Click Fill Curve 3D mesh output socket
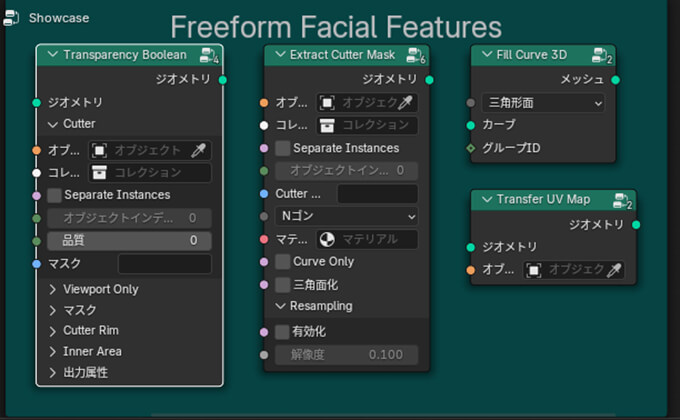 [615, 80]
